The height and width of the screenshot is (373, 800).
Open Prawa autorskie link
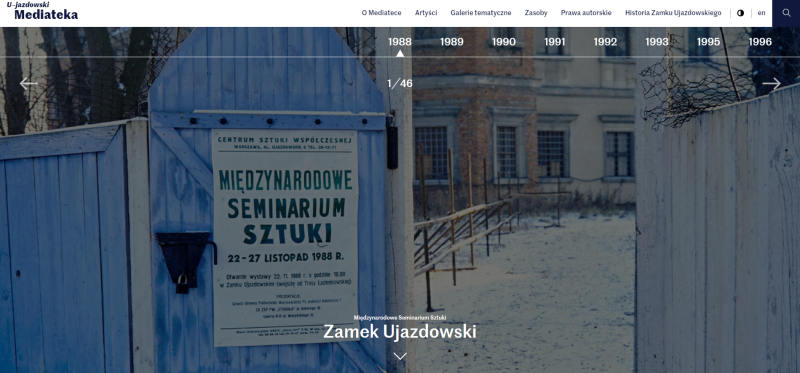[586, 13]
